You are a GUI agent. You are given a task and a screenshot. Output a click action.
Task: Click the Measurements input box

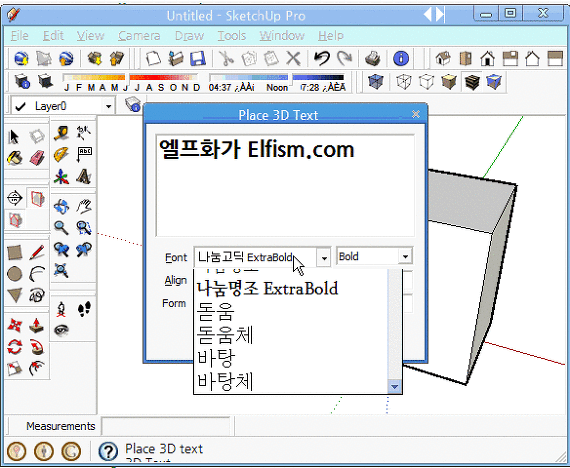[166, 425]
